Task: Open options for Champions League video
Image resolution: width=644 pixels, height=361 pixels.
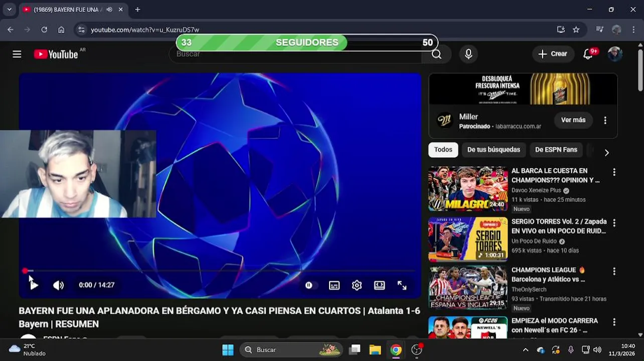Action: [614, 271]
